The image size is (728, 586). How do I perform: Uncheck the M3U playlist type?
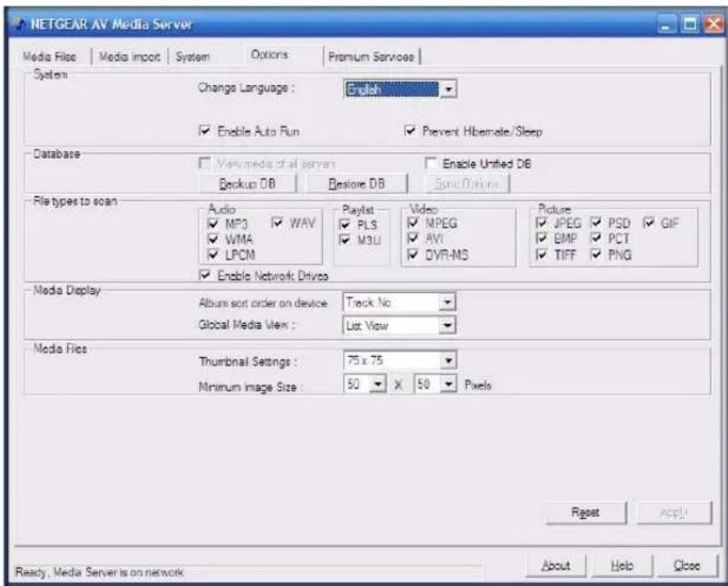coord(345,240)
